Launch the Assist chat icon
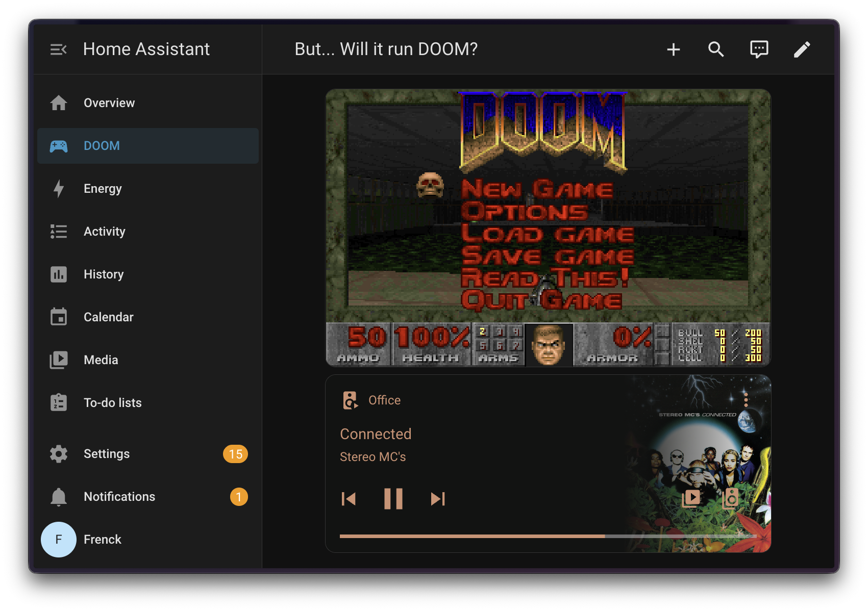The height and width of the screenshot is (611, 868). pos(759,49)
